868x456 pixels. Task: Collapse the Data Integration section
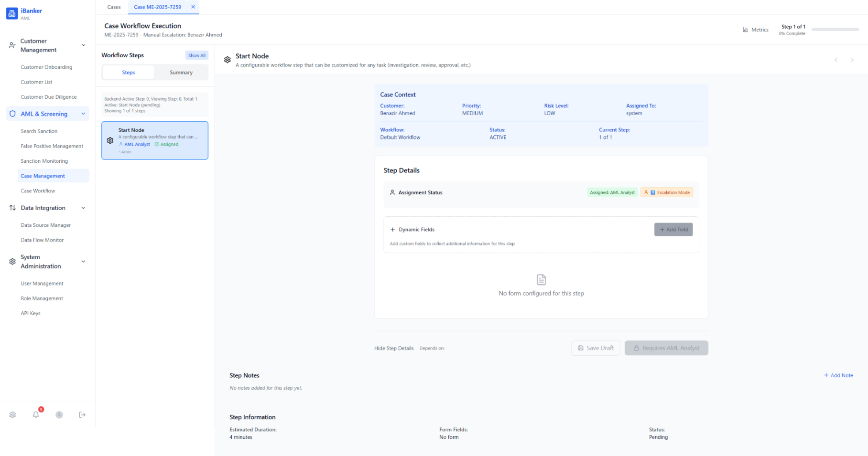point(83,208)
